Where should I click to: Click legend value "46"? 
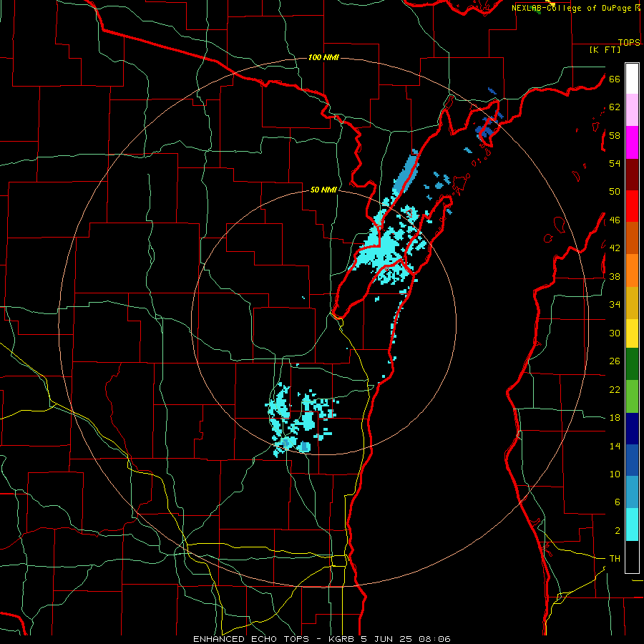[615, 220]
